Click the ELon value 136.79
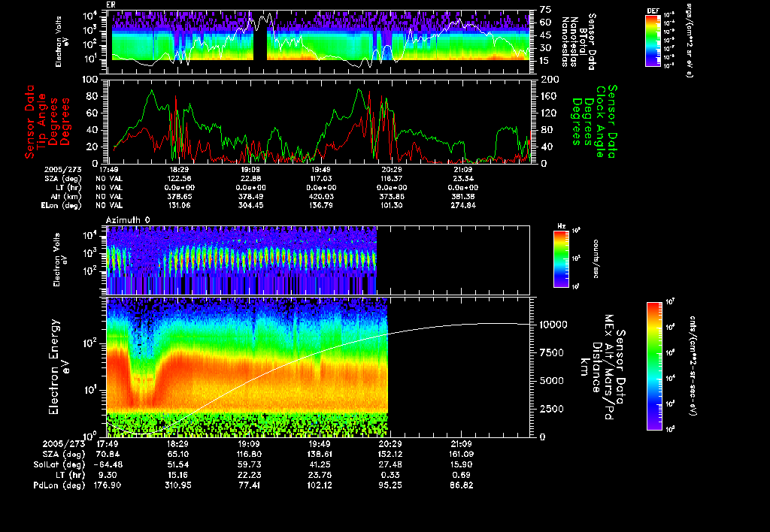 coord(320,205)
